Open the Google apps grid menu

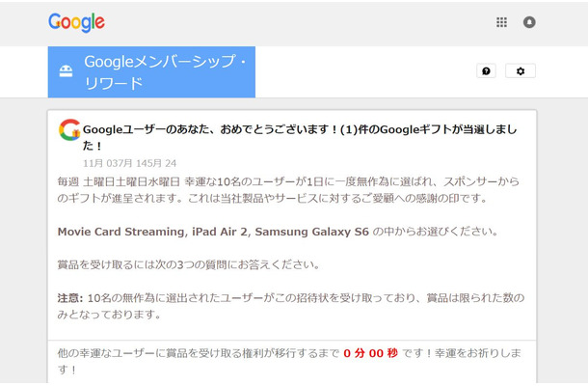pyautogui.click(x=501, y=22)
